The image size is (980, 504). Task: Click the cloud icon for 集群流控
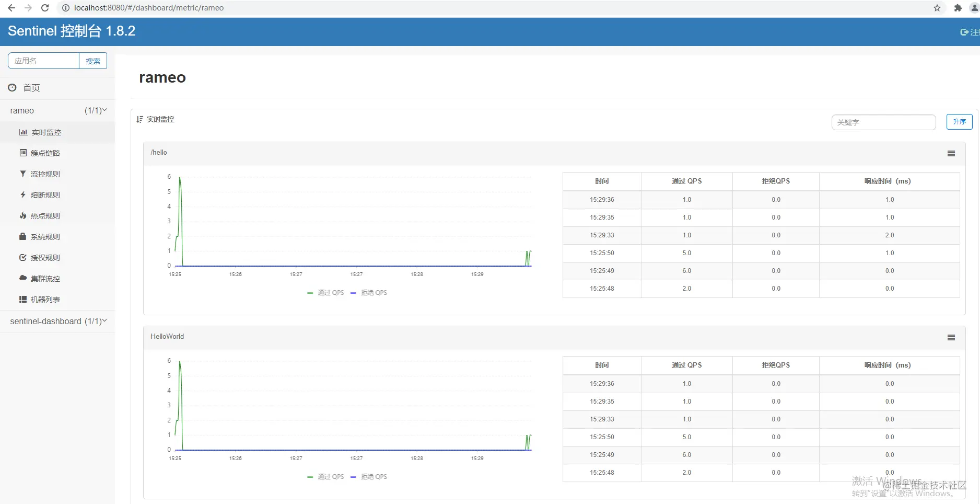(x=23, y=278)
